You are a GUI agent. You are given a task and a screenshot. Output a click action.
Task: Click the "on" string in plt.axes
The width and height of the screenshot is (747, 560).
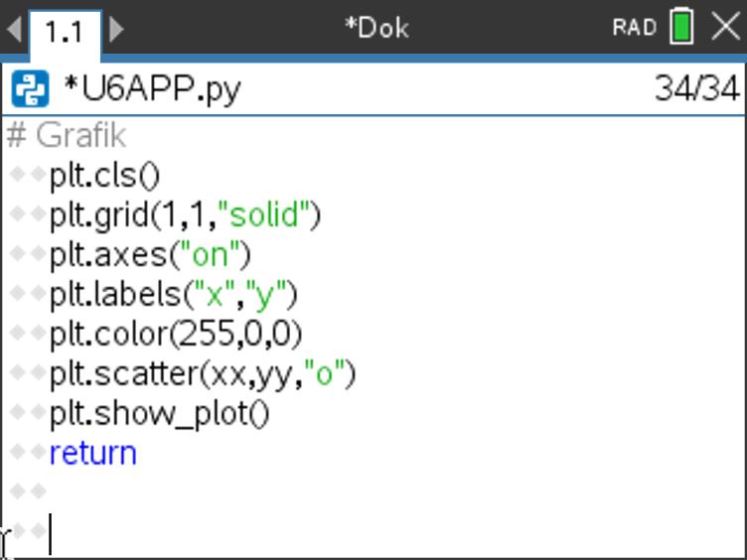tap(209, 254)
